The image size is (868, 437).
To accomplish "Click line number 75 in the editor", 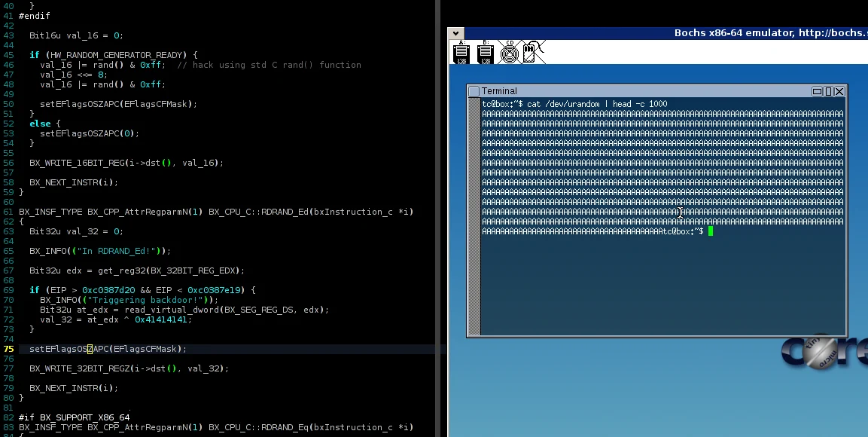I will (x=8, y=349).
